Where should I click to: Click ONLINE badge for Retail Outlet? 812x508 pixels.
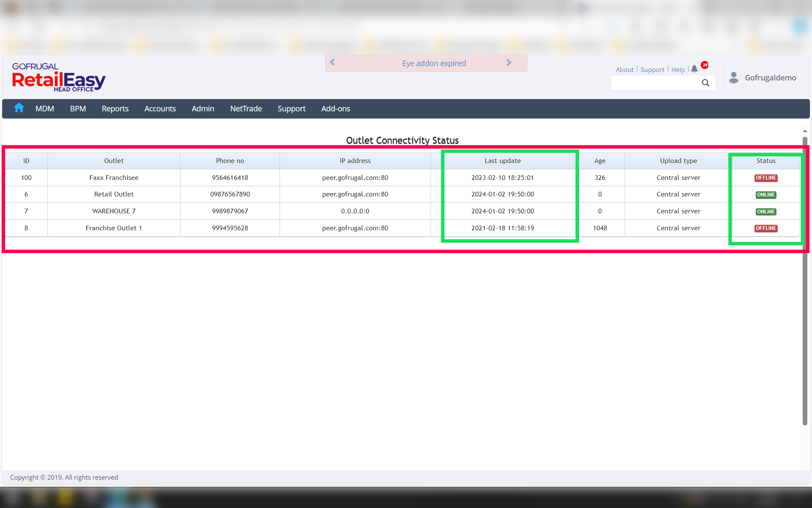pyautogui.click(x=766, y=195)
